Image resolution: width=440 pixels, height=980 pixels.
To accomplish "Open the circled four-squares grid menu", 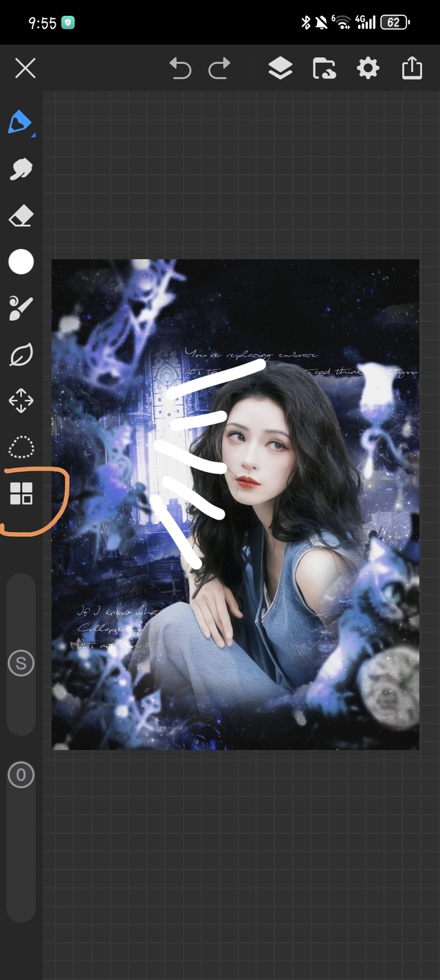I will (x=21, y=493).
